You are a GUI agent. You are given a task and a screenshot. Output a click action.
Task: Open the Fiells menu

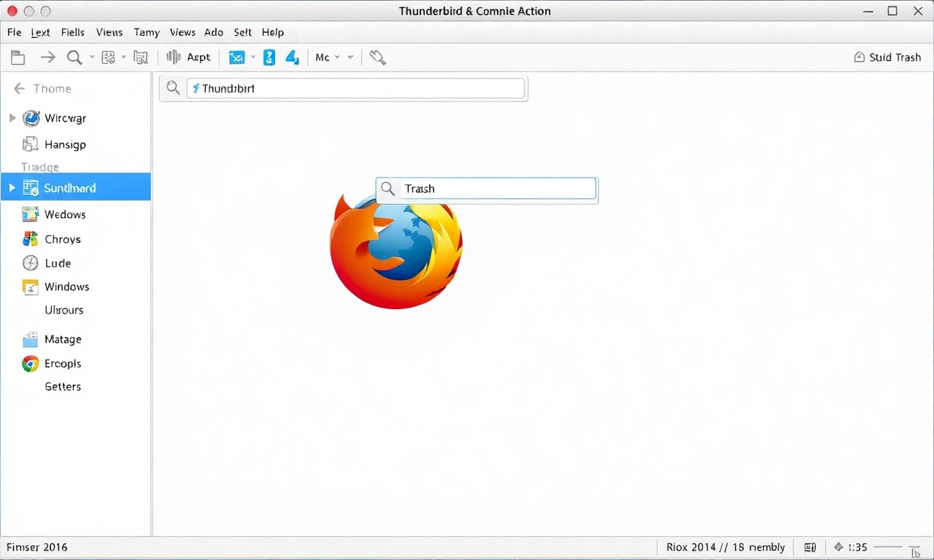[73, 32]
